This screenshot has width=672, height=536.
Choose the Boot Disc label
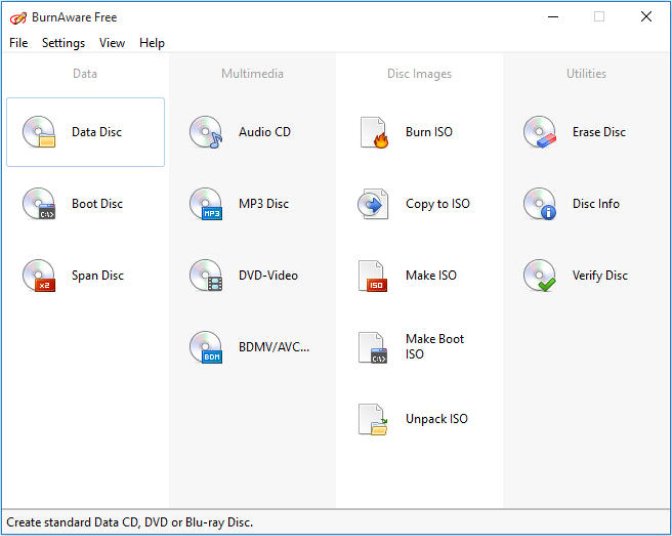[97, 204]
